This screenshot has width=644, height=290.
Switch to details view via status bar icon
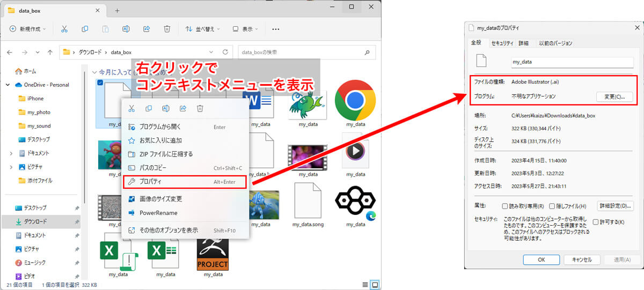(x=365, y=284)
